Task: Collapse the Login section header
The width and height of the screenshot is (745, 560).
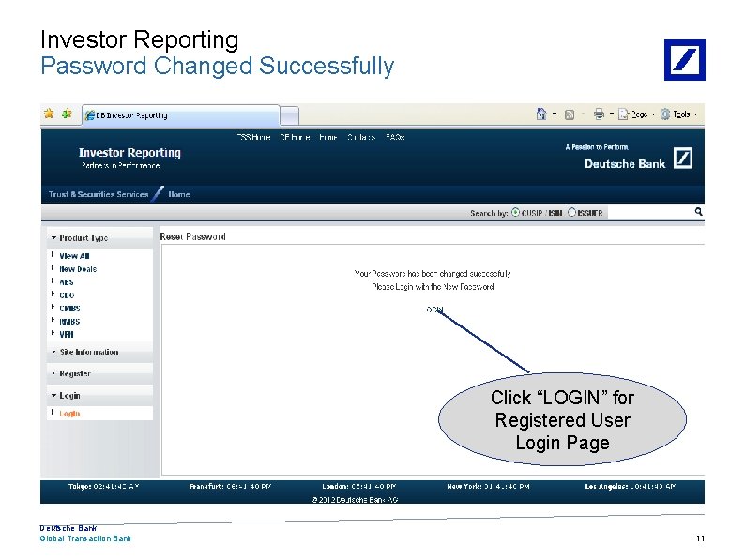Action: (99, 396)
